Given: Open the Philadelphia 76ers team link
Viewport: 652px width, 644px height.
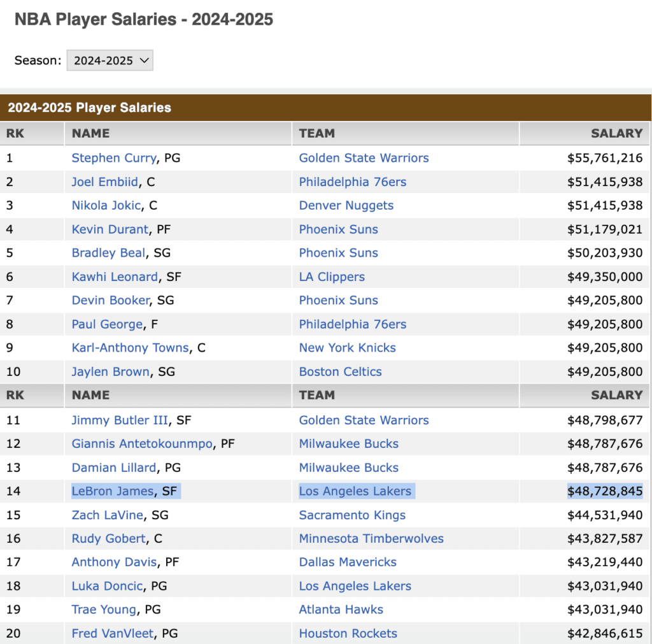Looking at the screenshot, I should tap(352, 182).
